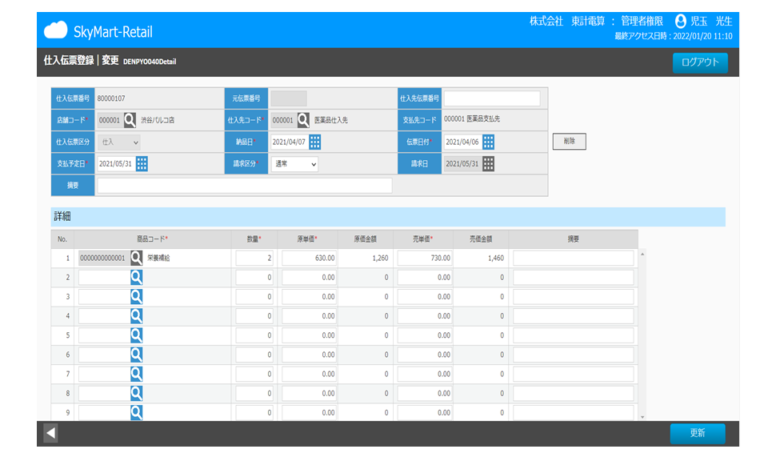Click the product search icon in row 2
768x465 pixels.
click(137, 277)
